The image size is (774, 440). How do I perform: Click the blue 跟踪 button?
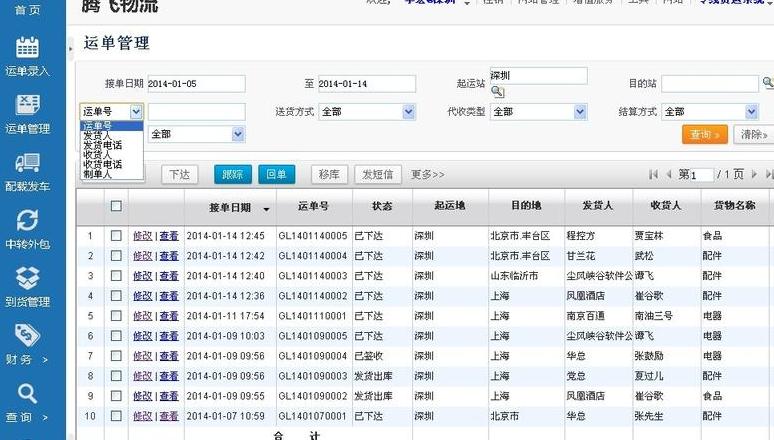click(x=232, y=174)
